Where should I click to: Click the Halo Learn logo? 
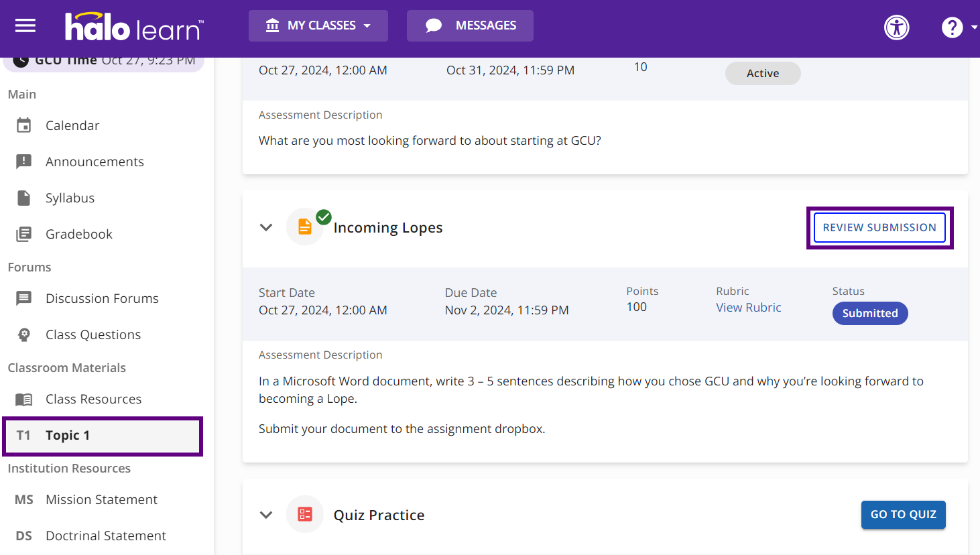click(134, 27)
